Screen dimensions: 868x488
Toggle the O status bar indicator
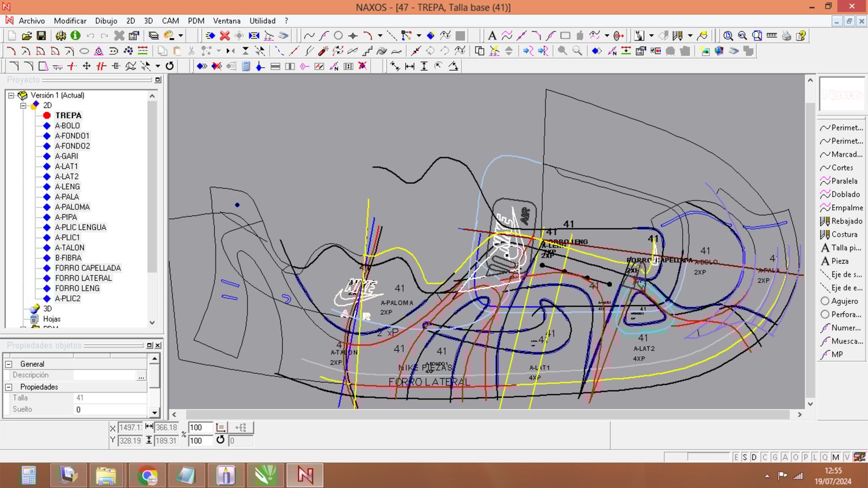795,457
